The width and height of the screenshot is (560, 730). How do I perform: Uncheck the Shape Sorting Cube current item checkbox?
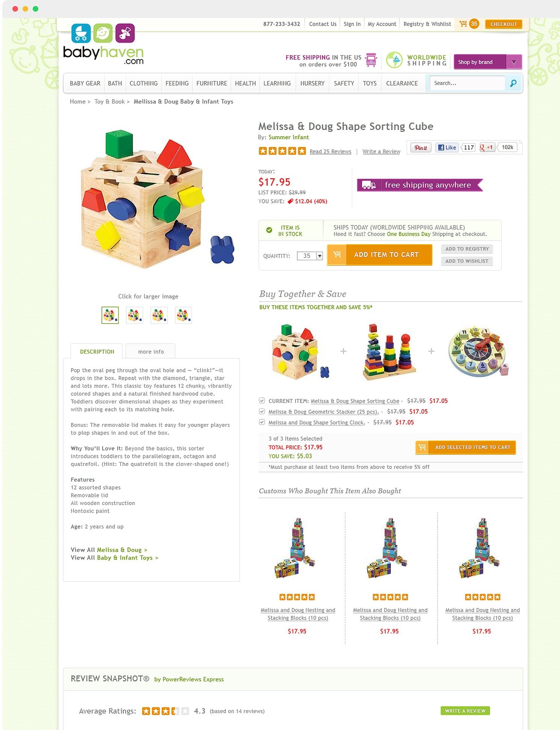coord(262,401)
